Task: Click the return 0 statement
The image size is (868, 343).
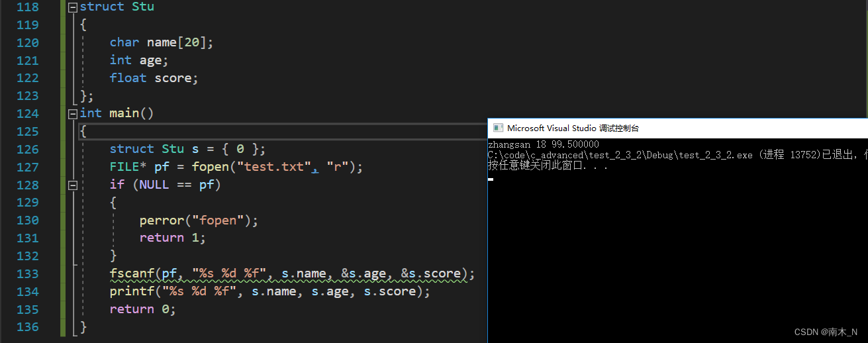Action: 143,309
